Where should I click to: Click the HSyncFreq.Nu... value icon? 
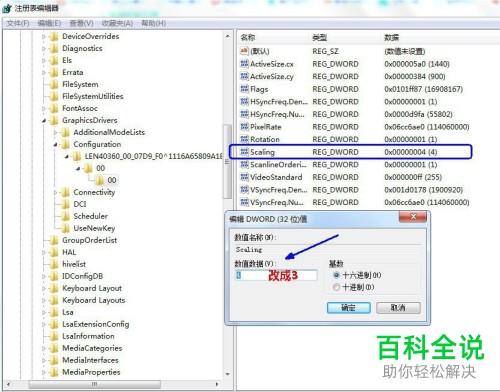(x=244, y=114)
